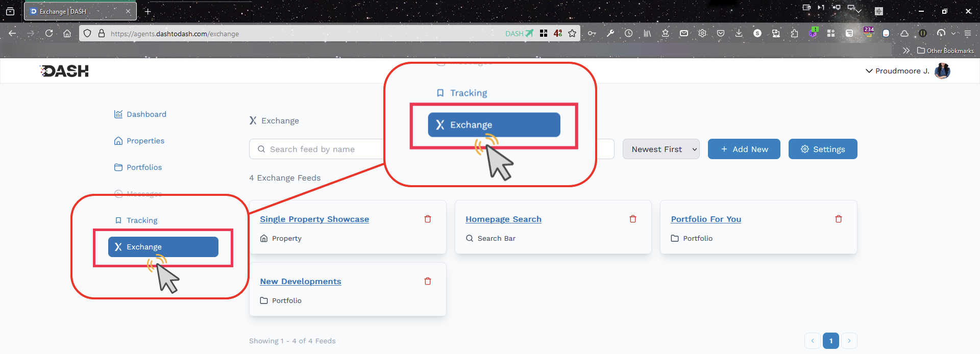This screenshot has height=354, width=980.
Task: Click 'Showing 1 - 4 of 4 Feeds' text
Action: click(x=292, y=341)
